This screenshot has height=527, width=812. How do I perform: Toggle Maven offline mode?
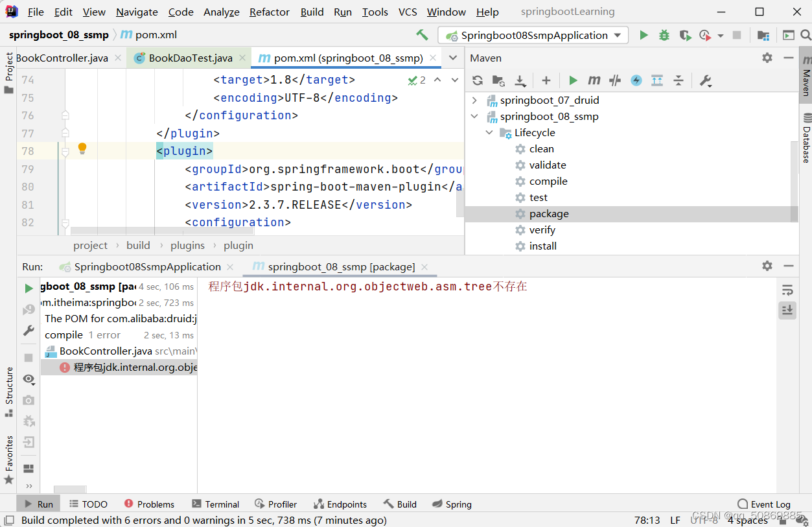click(x=636, y=80)
